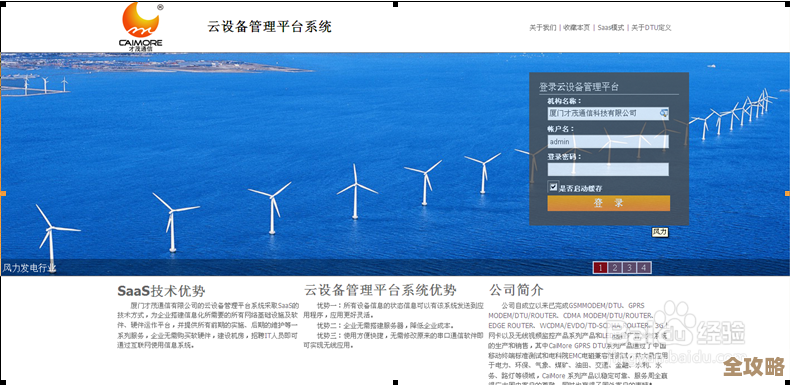Click the 登录密码 label

pyautogui.click(x=564, y=157)
